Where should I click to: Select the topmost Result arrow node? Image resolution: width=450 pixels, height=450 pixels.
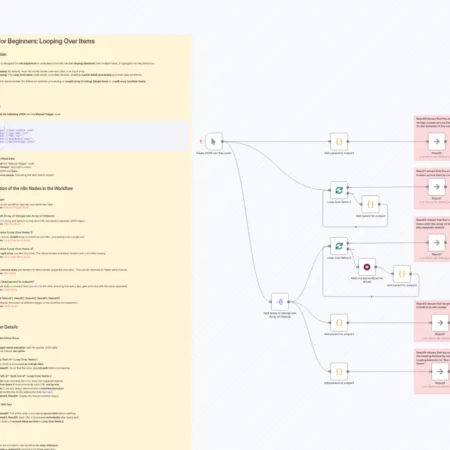[x=437, y=141]
